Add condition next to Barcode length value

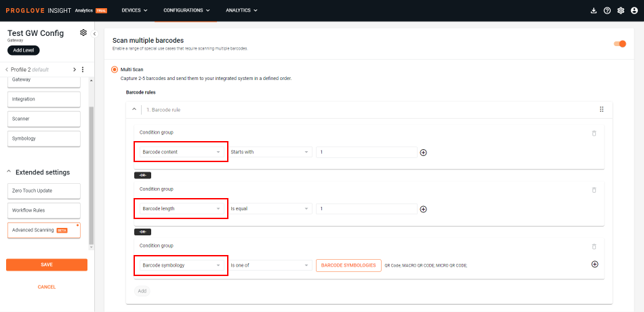point(424,209)
